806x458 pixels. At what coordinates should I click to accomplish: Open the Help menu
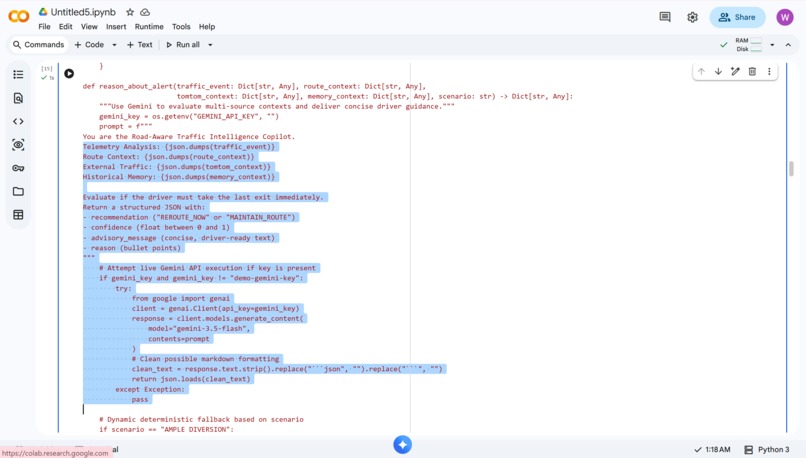207,27
